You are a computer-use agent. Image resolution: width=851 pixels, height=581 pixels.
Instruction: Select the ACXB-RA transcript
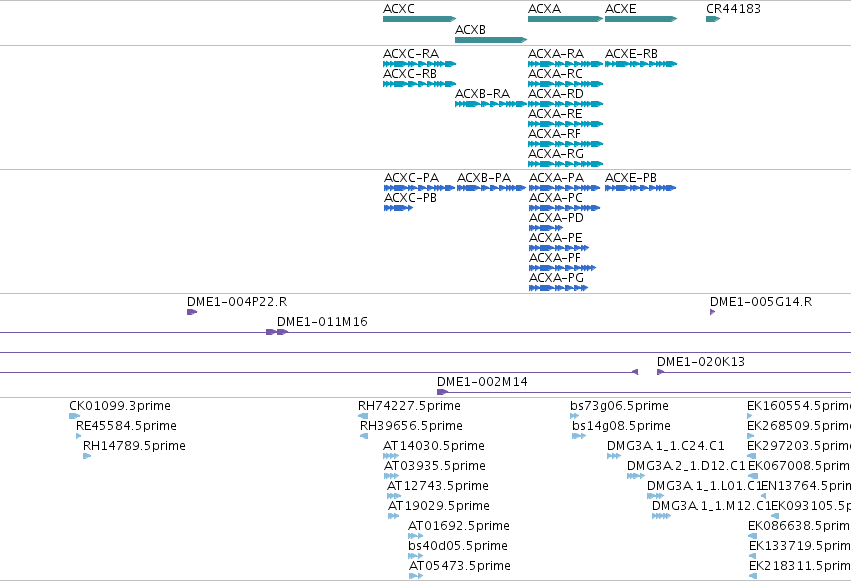491,104
